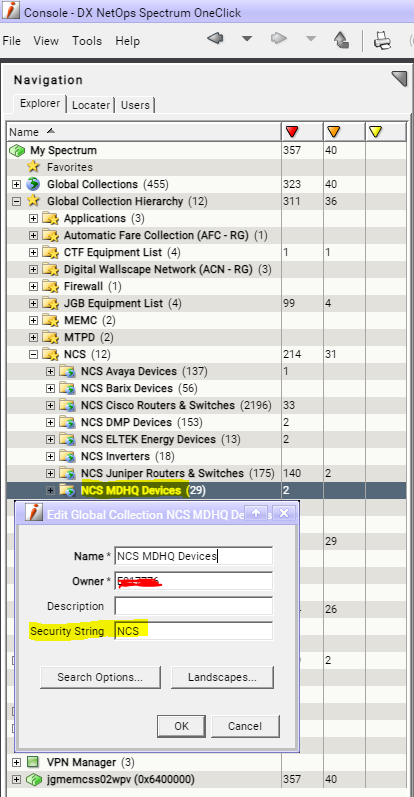Open the back history dropdown arrow

tap(247, 39)
